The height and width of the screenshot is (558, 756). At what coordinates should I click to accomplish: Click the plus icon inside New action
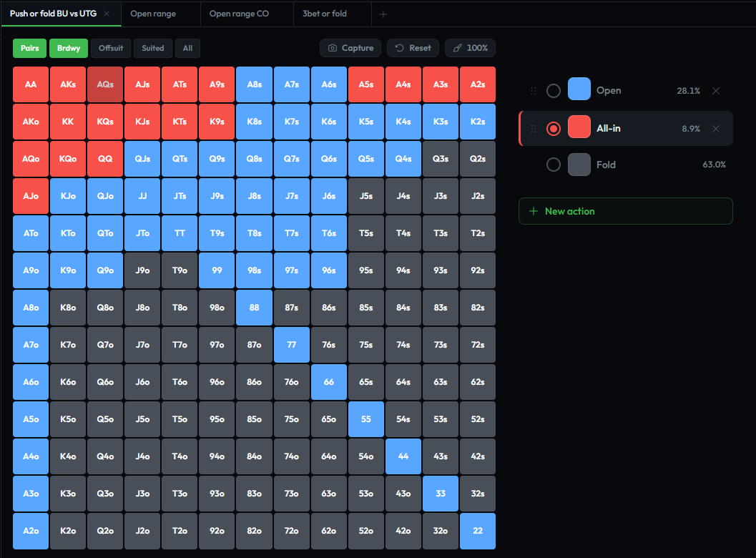point(534,211)
